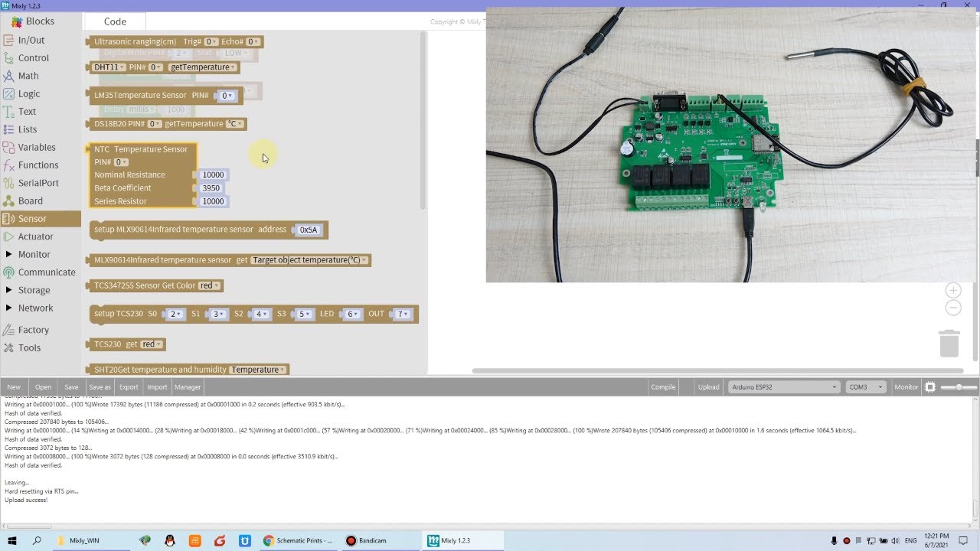The image size is (980, 551).
Task: Zoom out the workspace with minus icon
Action: [x=953, y=308]
